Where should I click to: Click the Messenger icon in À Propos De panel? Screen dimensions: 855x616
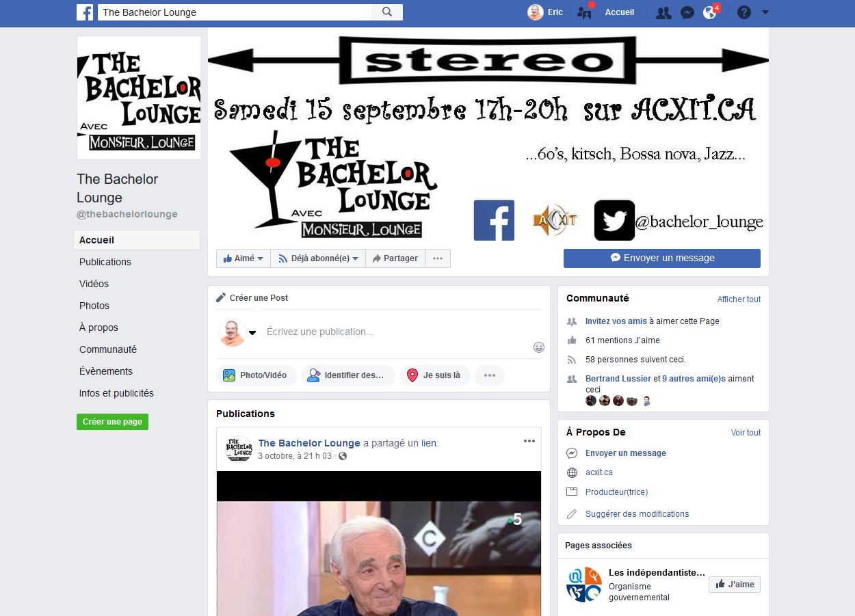572,453
